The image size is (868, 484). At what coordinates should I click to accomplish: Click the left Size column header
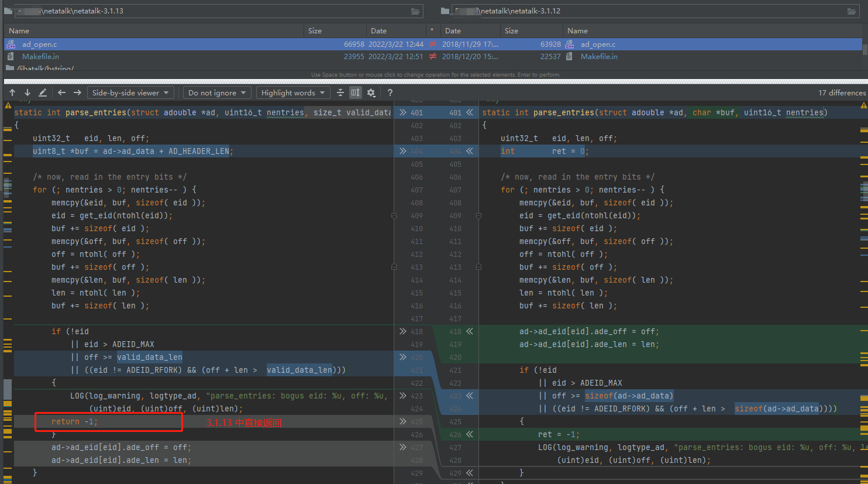[x=335, y=31]
